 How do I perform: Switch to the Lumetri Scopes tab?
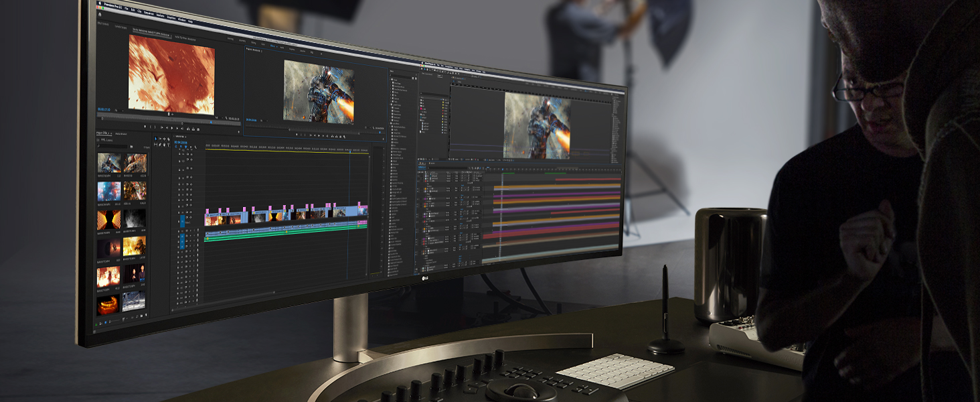click(120, 27)
